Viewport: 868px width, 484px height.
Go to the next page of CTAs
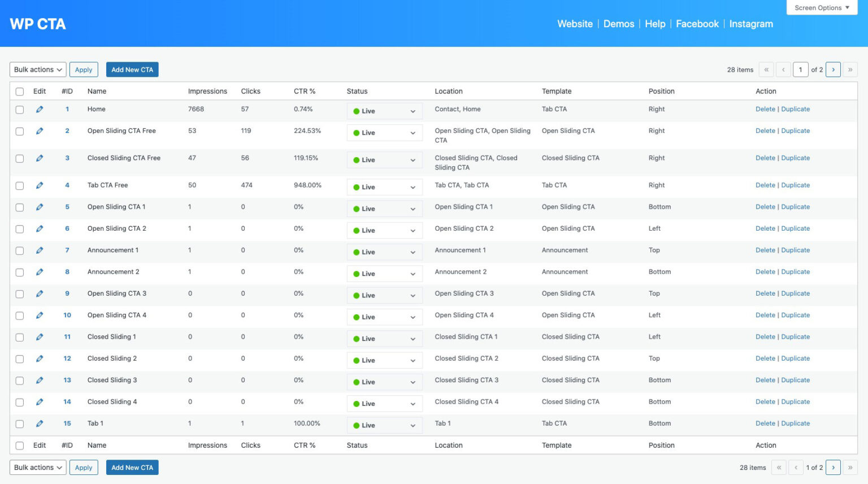point(834,69)
